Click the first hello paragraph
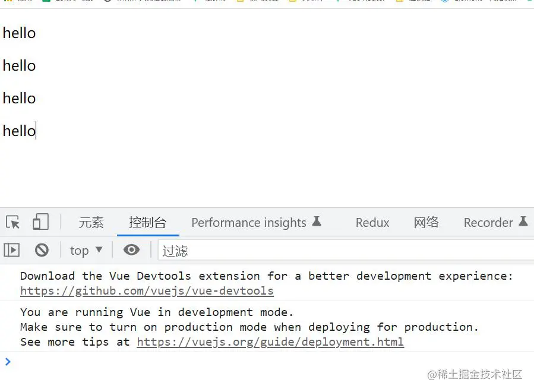Image resolution: width=534 pixels, height=392 pixels. pyautogui.click(x=19, y=33)
